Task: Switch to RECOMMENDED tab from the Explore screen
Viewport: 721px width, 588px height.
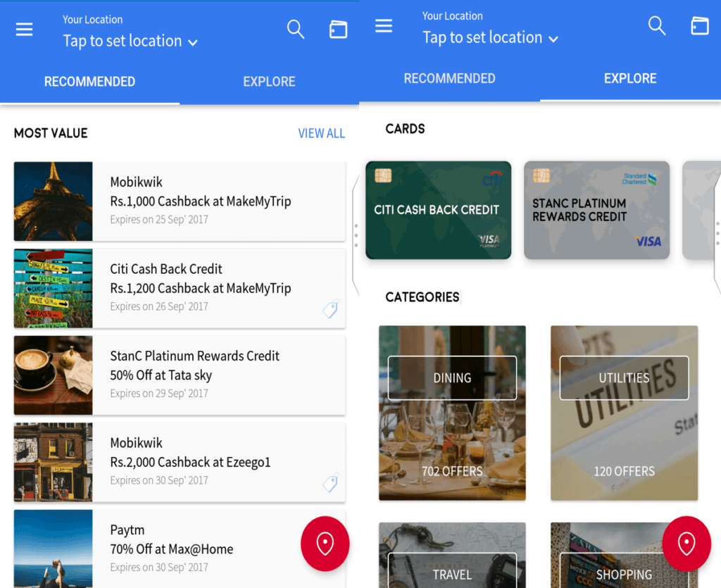Action: coord(450,78)
